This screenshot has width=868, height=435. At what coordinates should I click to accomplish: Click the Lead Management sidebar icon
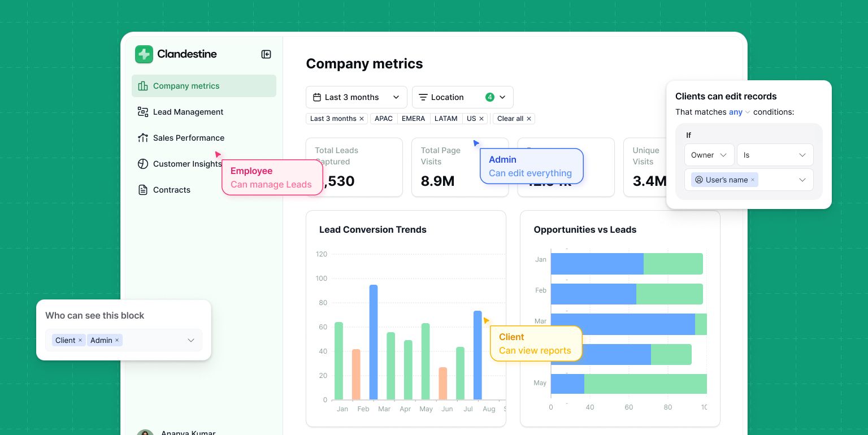(x=143, y=112)
